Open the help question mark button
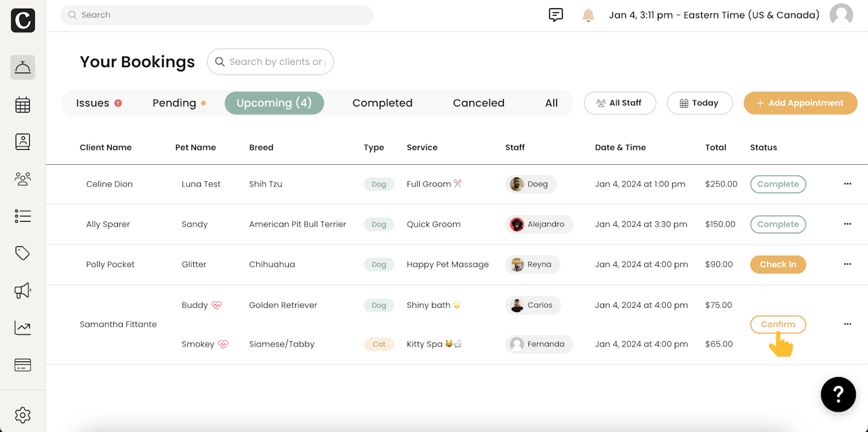 pos(838,394)
